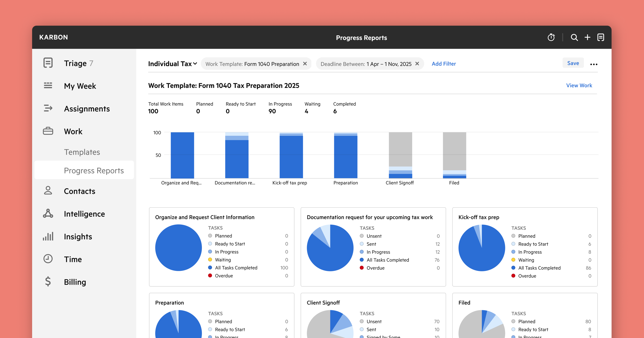Click the Billing dollar icon
This screenshot has height=338, width=644.
(48, 282)
